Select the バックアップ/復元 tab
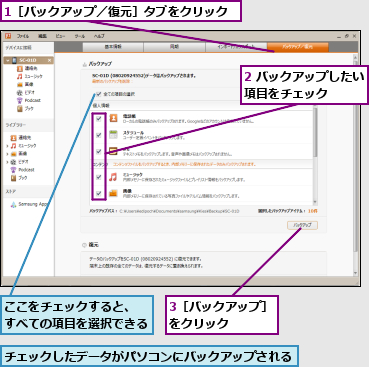The height and width of the screenshot is (367, 369). tap(298, 47)
